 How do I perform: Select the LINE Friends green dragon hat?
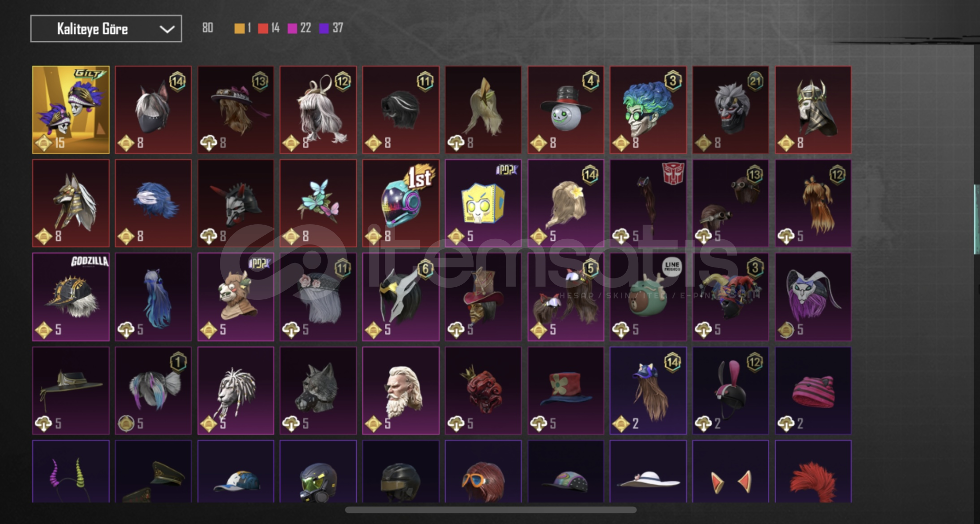[648, 297]
